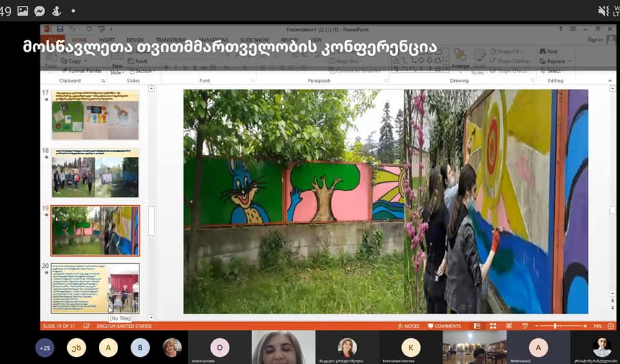This screenshot has width=620, height=364.
Task: Expand the shapes gallery more arrow
Action: click(x=446, y=69)
